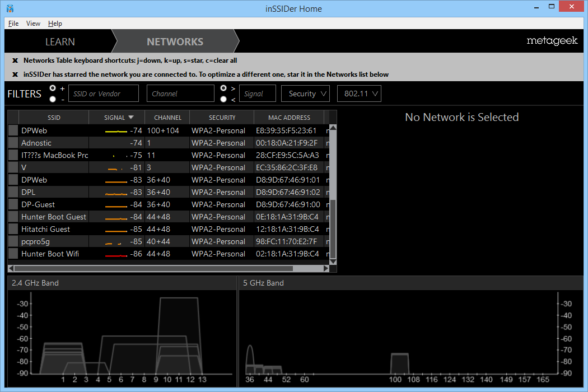The width and height of the screenshot is (588, 392).
Task: Switch to the NETWORKS tab
Action: point(175,41)
